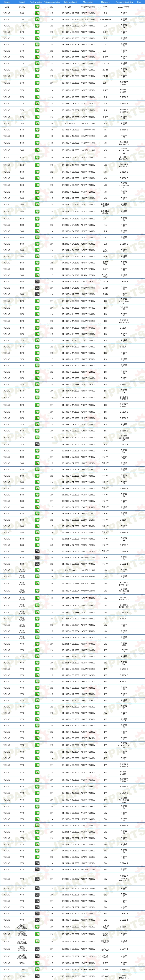Click petrol icon in S80 2.9 150kW row
The image size is (145, 980).
(x=37, y=526)
